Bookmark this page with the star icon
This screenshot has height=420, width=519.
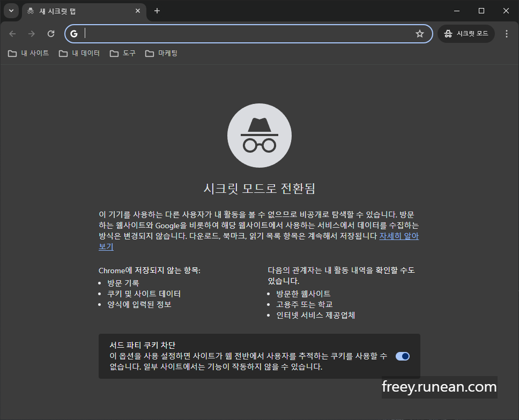420,33
